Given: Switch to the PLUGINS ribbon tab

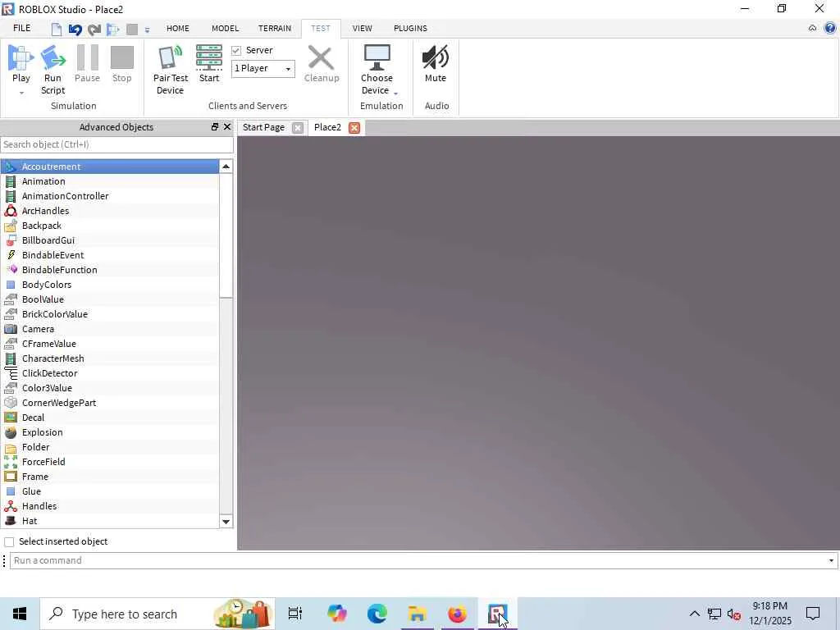Looking at the screenshot, I should coord(410,28).
